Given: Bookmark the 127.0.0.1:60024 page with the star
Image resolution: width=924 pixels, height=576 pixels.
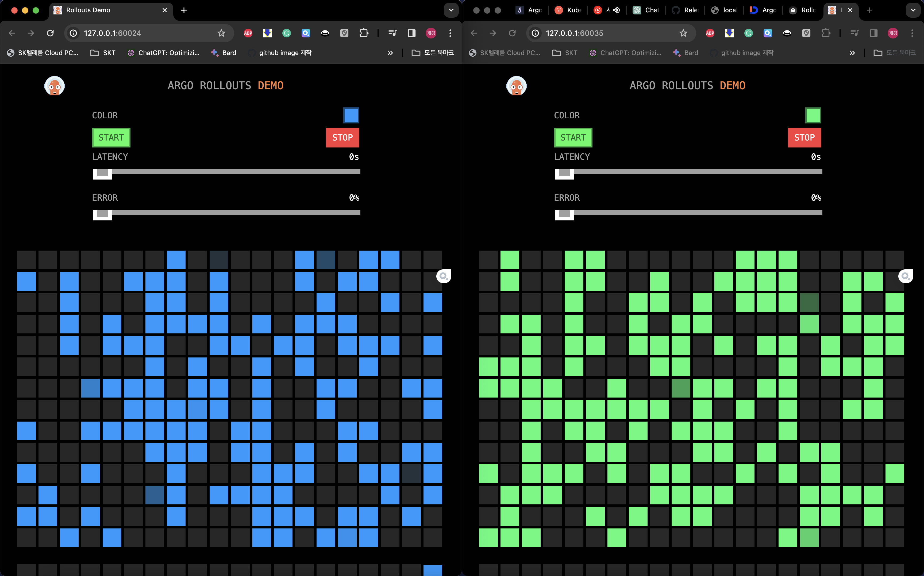Looking at the screenshot, I should (x=221, y=33).
